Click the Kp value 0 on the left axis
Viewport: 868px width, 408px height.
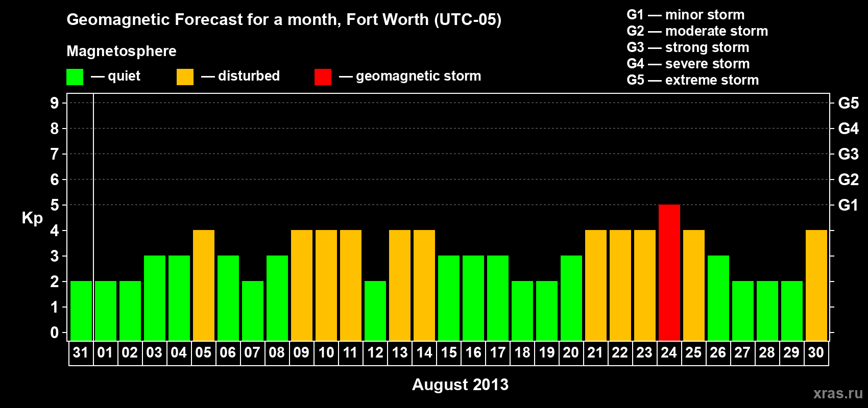point(55,333)
